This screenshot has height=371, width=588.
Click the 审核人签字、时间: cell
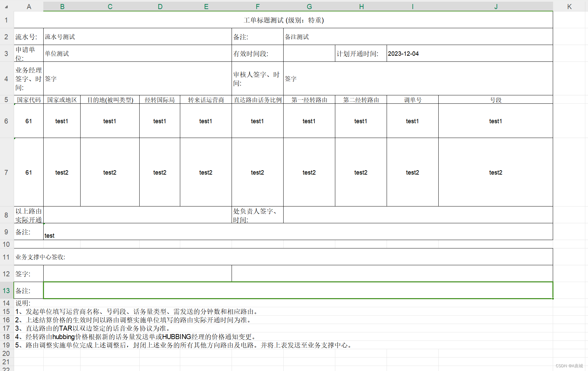257,79
